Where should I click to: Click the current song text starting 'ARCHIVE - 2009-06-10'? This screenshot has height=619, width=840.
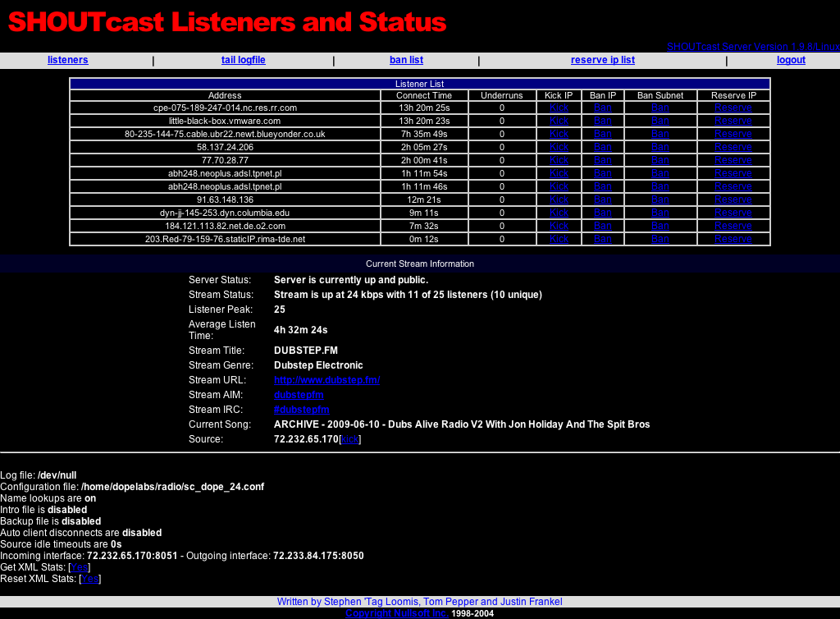pos(462,424)
